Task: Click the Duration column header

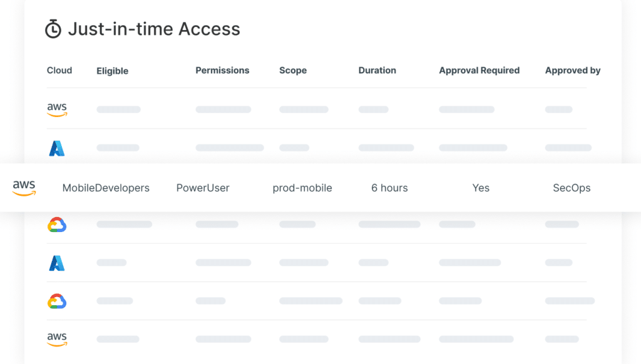Action: (377, 70)
